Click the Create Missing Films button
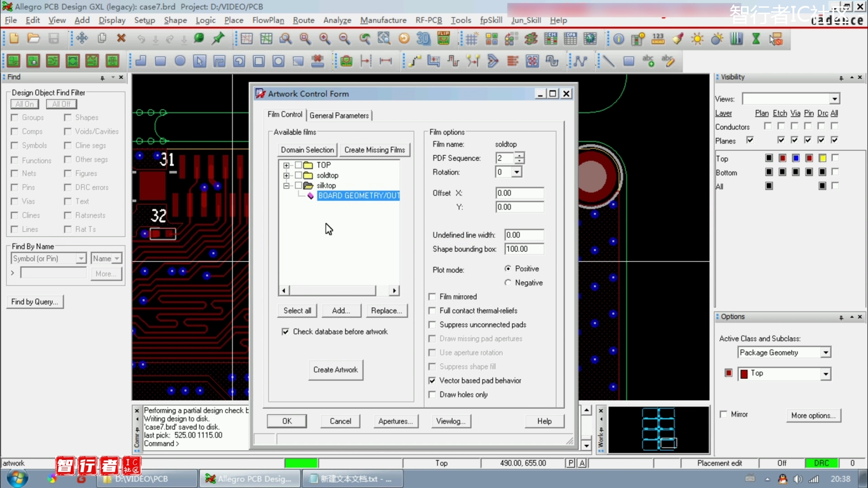 [375, 150]
